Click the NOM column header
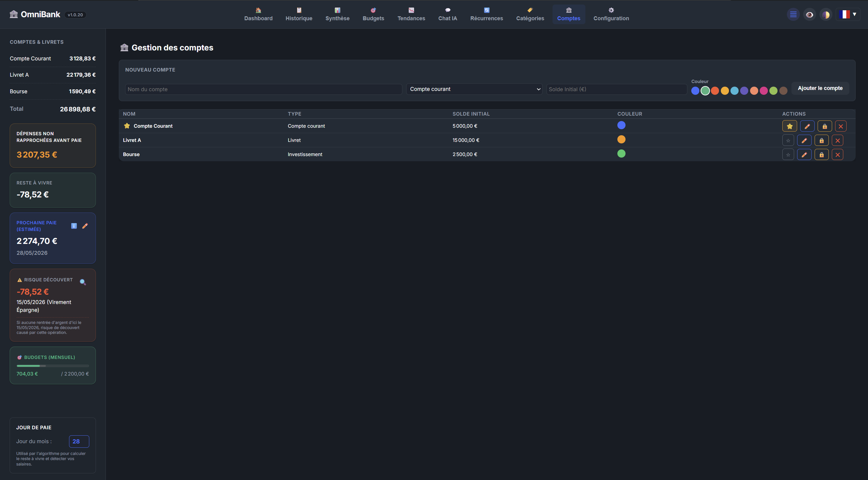The width and height of the screenshot is (868, 480). click(x=129, y=114)
